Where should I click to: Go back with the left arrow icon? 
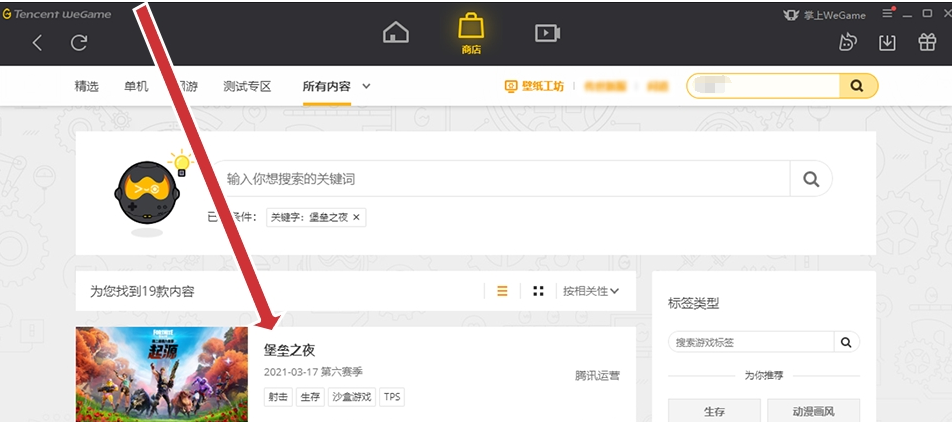point(37,43)
